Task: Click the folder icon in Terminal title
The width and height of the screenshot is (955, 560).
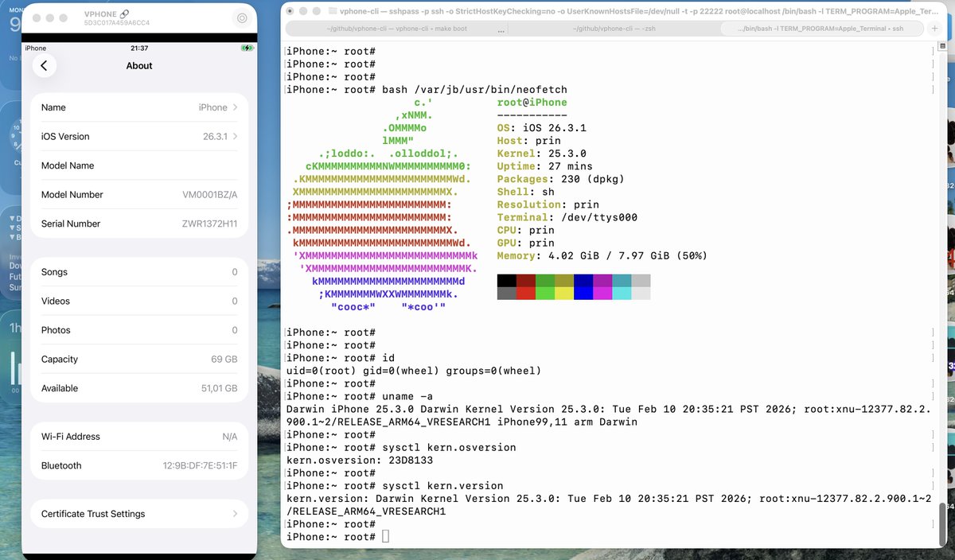Action: 332,12
